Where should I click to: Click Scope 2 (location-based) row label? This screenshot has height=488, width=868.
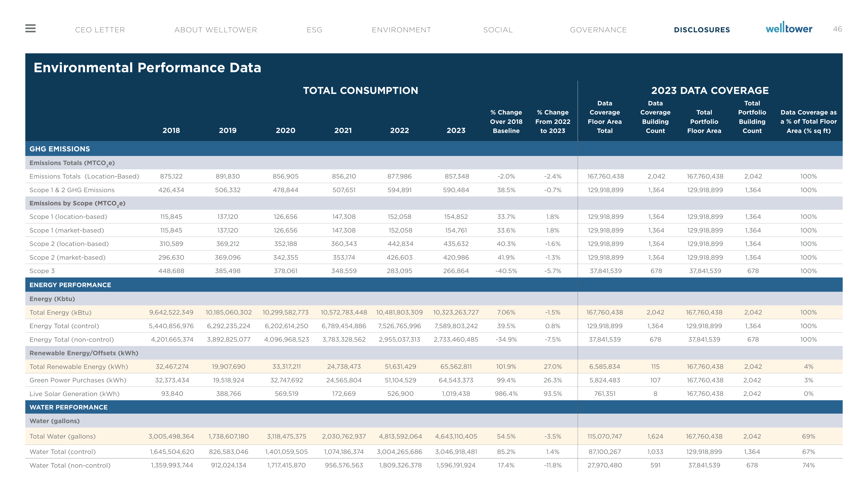point(69,244)
